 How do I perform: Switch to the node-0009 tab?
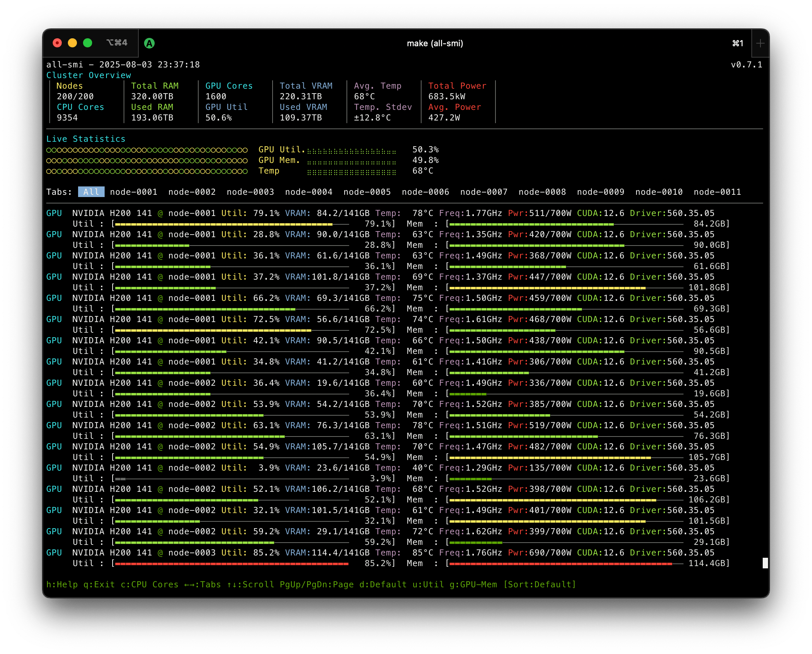tap(601, 192)
